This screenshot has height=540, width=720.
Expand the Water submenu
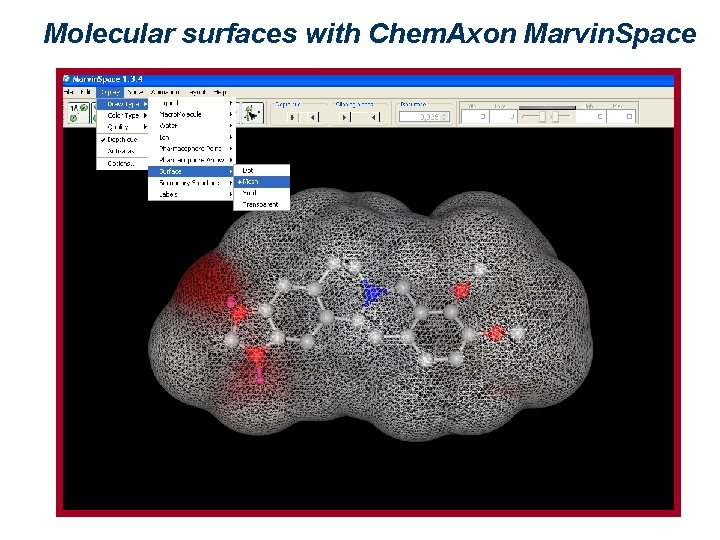(191, 125)
